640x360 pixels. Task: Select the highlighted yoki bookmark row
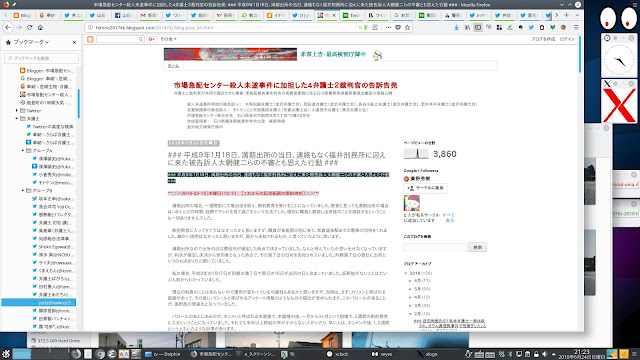(x=39, y=302)
